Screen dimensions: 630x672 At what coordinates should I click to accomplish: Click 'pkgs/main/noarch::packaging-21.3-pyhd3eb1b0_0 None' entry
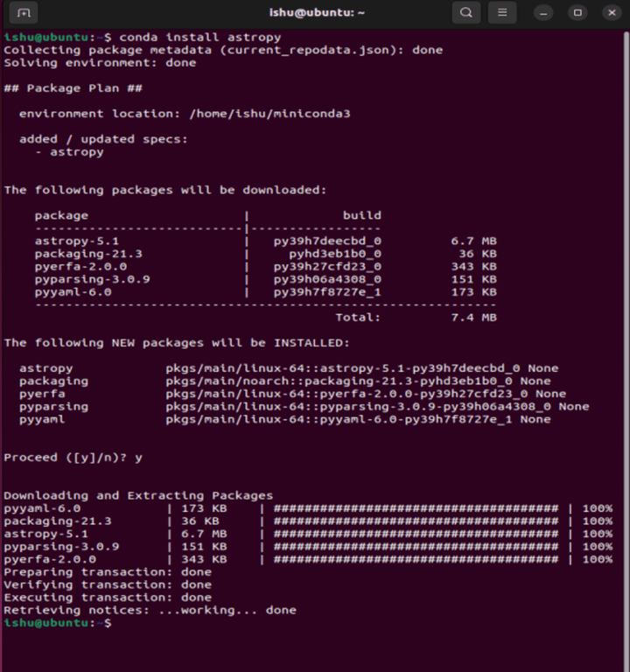coord(358,381)
